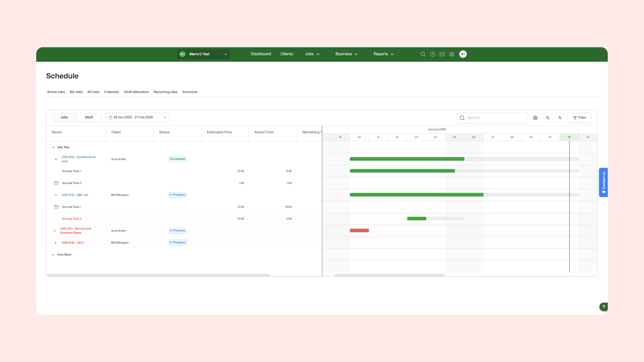This screenshot has width=644, height=362.
Task: Click the Filter button
Action: click(x=579, y=118)
